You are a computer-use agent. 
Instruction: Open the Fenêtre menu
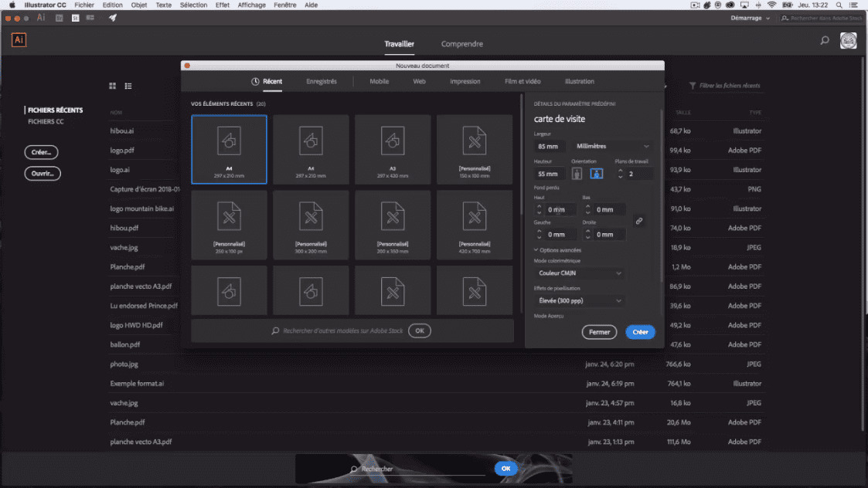284,5
